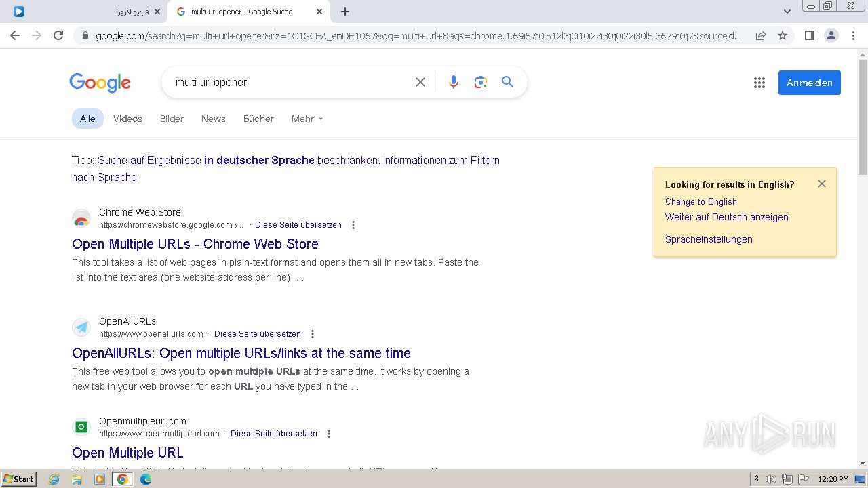Click the browser forward arrow

tap(37, 35)
